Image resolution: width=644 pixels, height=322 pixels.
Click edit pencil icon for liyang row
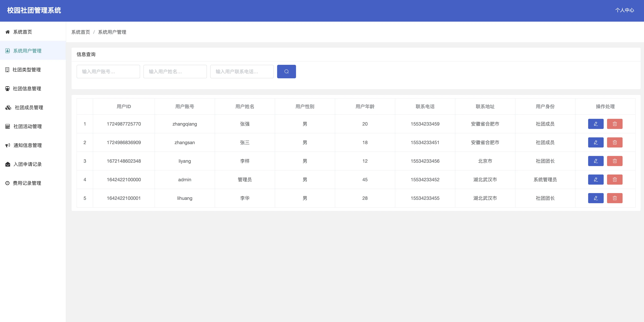pos(596,161)
